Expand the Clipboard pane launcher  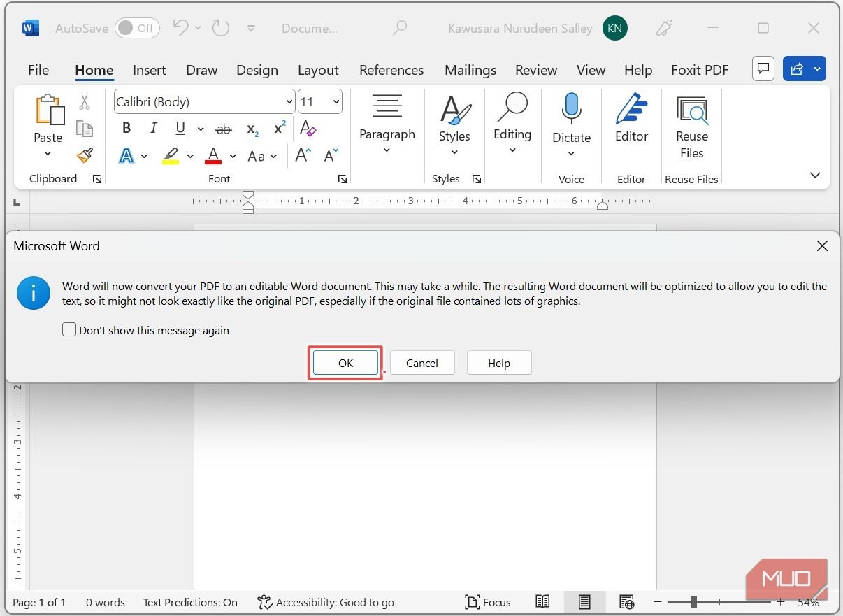pos(97,179)
